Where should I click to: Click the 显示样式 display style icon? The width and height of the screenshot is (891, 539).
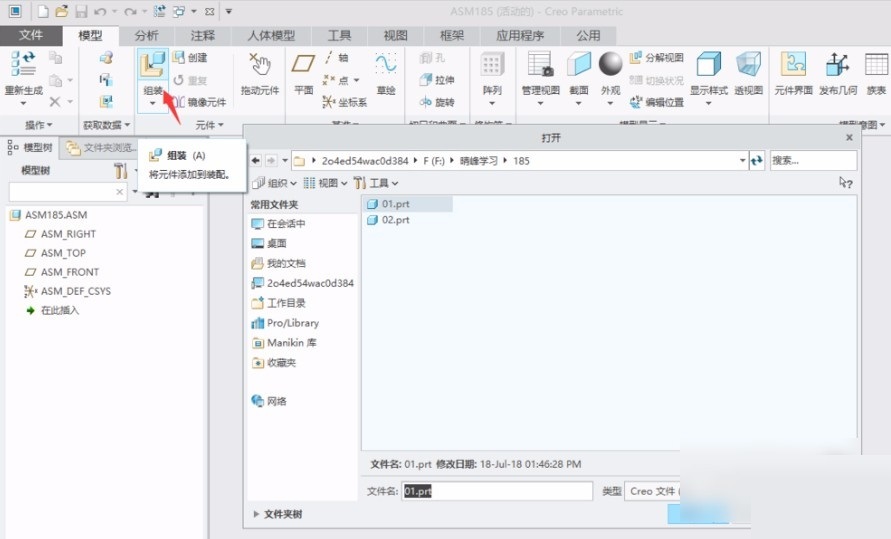[709, 64]
